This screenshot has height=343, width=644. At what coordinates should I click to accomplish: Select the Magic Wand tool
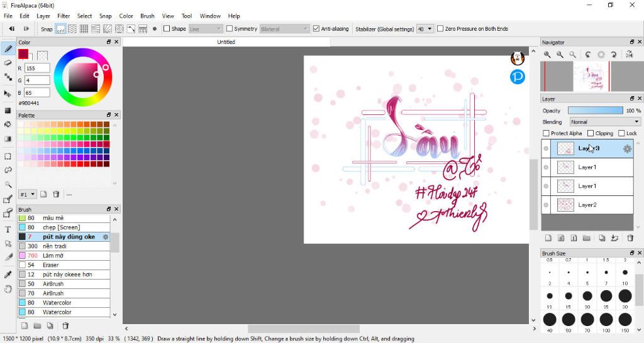point(8,184)
